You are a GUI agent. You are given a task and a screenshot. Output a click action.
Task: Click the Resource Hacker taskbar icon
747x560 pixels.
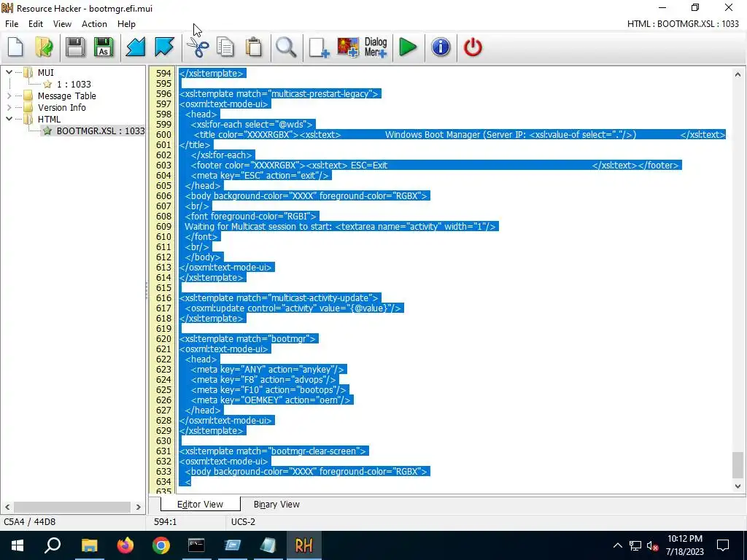(x=304, y=545)
